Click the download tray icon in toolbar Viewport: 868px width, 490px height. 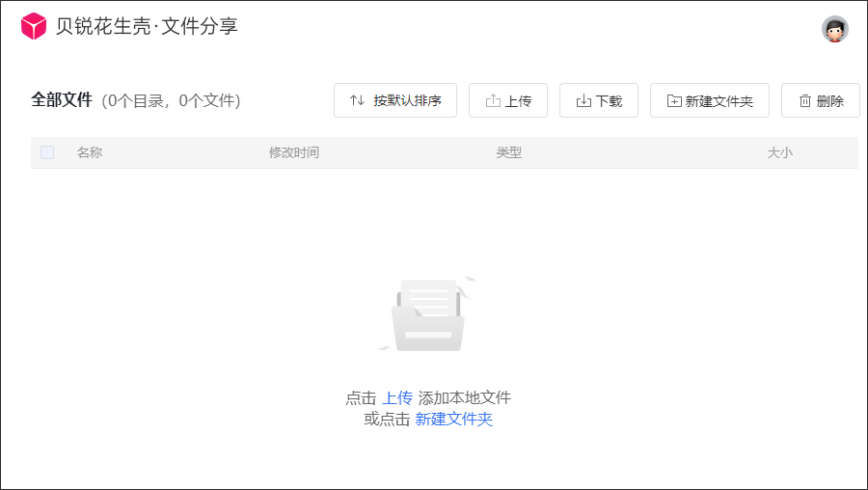pos(583,100)
